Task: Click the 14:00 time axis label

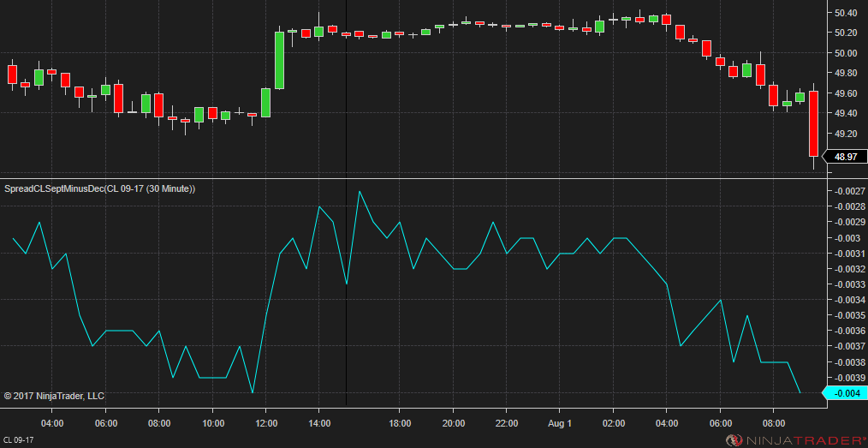Action: pos(319,423)
